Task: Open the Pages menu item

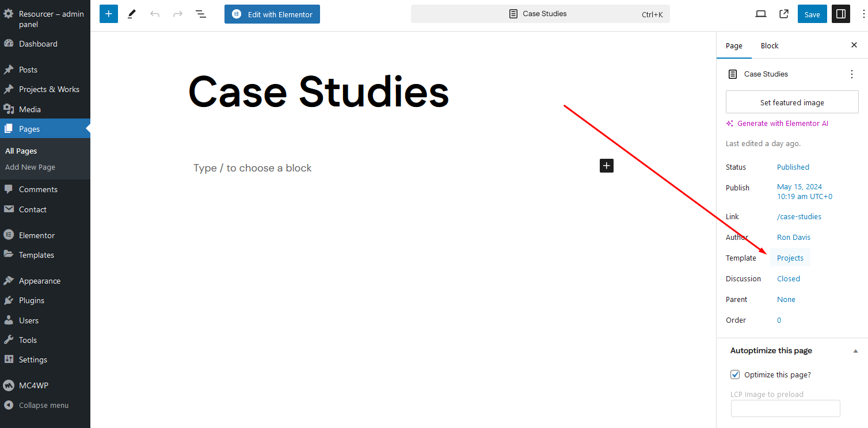Action: tap(45, 129)
